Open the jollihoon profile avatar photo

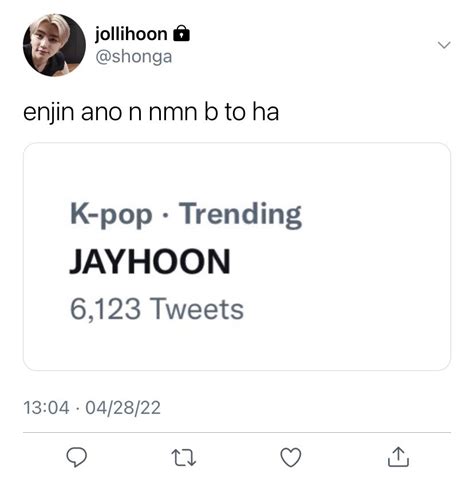[x=54, y=45]
